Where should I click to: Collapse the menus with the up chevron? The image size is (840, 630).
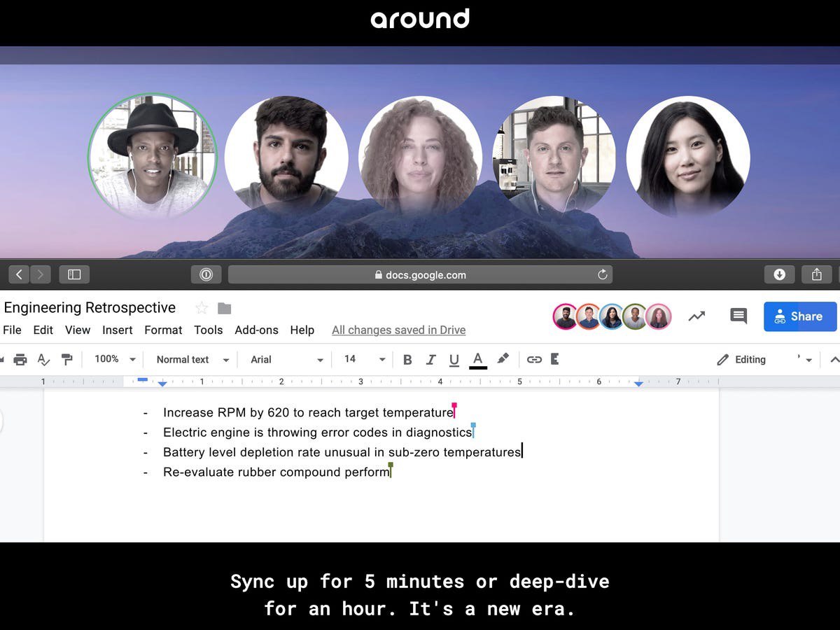834,360
